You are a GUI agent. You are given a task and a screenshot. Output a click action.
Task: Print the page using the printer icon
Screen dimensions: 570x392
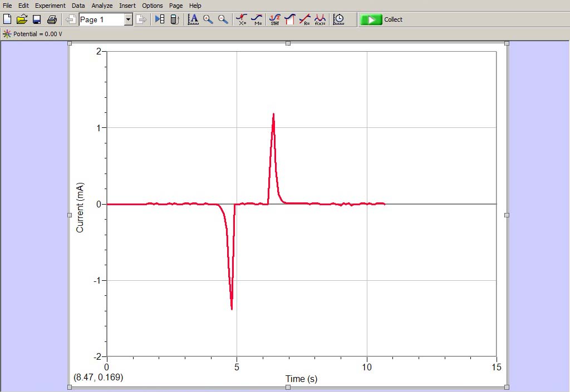(52, 19)
